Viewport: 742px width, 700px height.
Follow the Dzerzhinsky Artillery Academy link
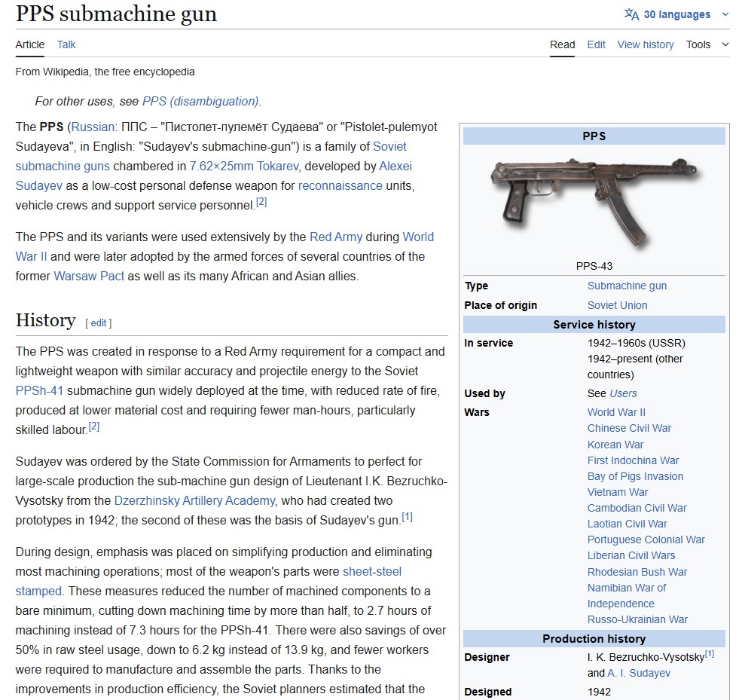coord(194,500)
